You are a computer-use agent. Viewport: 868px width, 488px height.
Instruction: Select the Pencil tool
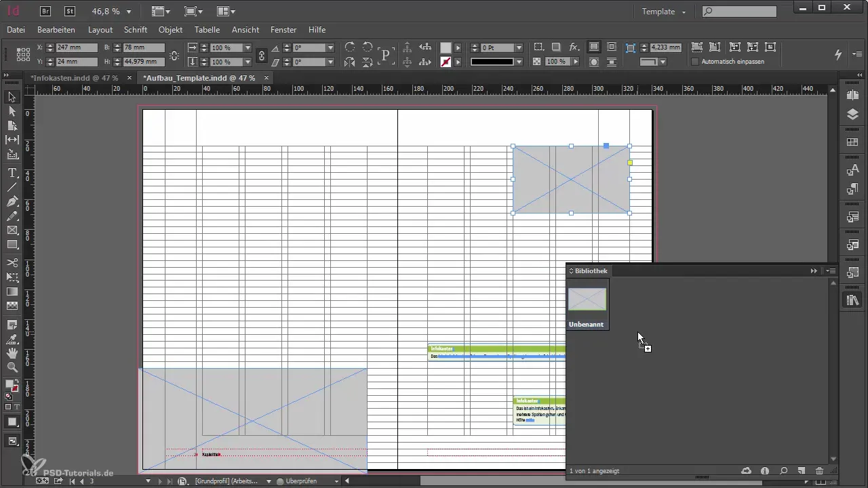click(x=12, y=216)
